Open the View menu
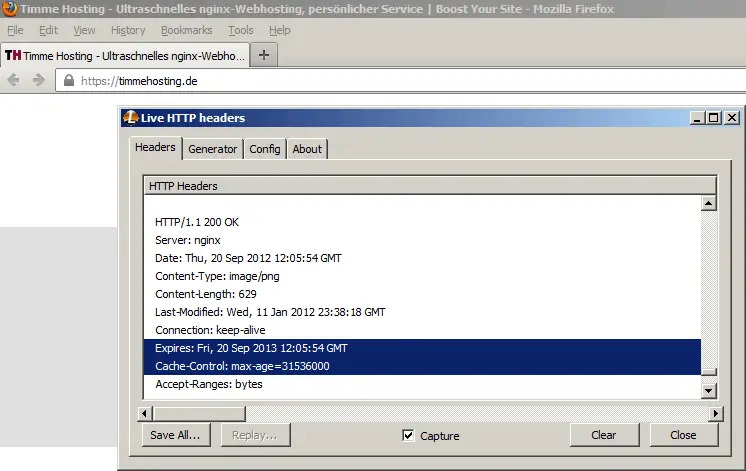 (84, 30)
